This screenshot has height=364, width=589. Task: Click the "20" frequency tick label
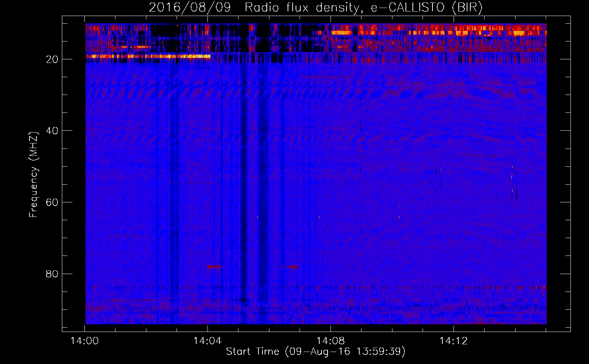point(52,59)
